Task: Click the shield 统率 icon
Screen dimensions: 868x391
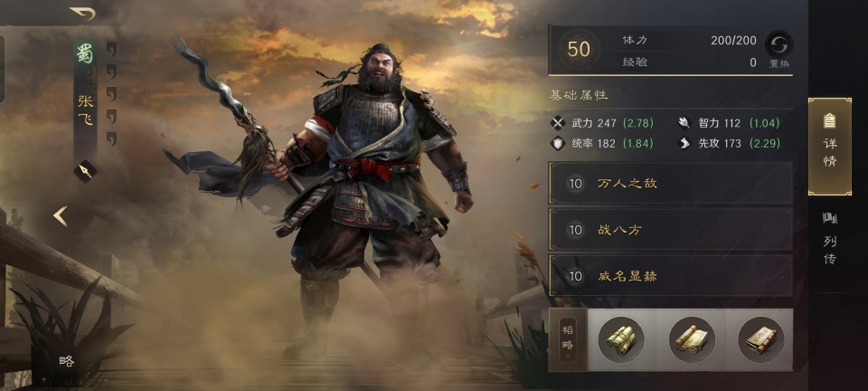Action: click(x=558, y=143)
